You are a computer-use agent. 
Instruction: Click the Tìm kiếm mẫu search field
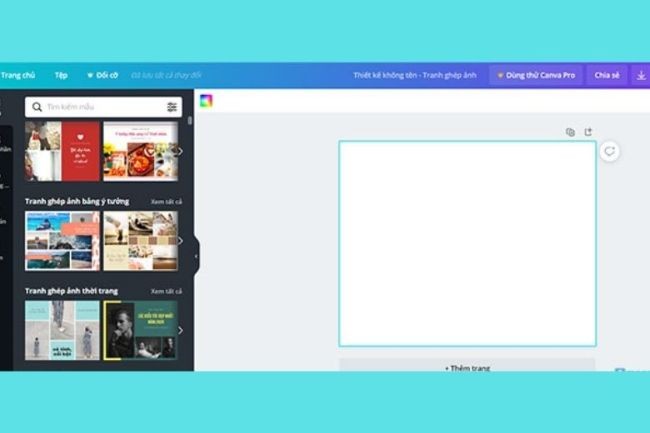(100, 107)
